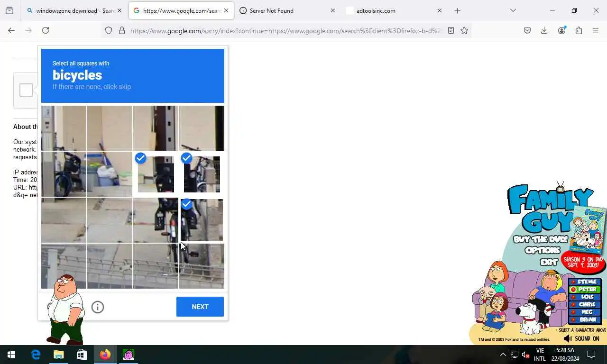Toggle reader view icon

(x=451, y=30)
